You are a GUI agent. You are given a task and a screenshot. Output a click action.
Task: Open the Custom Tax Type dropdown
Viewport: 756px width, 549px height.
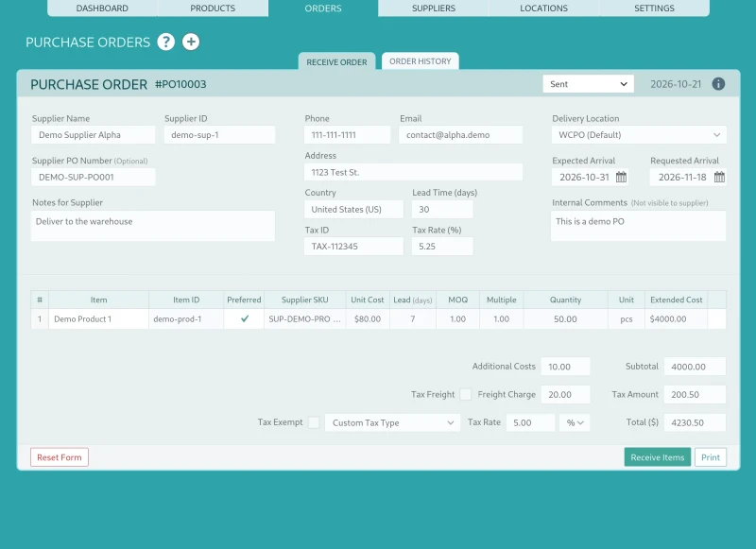pyautogui.click(x=392, y=422)
